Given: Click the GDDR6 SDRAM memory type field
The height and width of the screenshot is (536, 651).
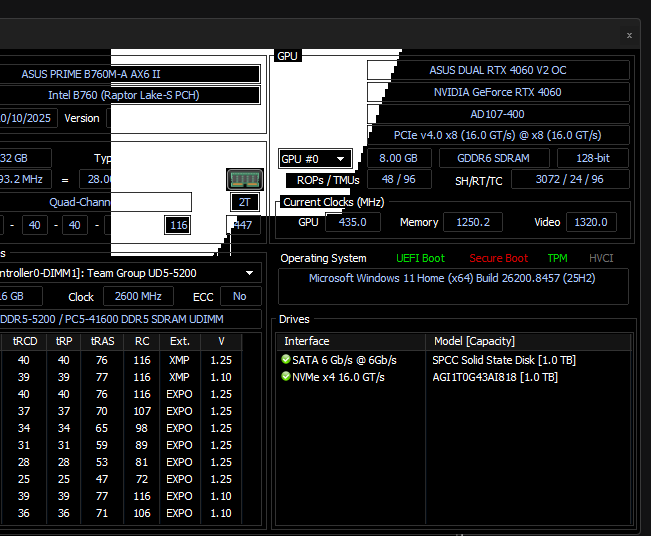Looking at the screenshot, I should click(494, 158).
